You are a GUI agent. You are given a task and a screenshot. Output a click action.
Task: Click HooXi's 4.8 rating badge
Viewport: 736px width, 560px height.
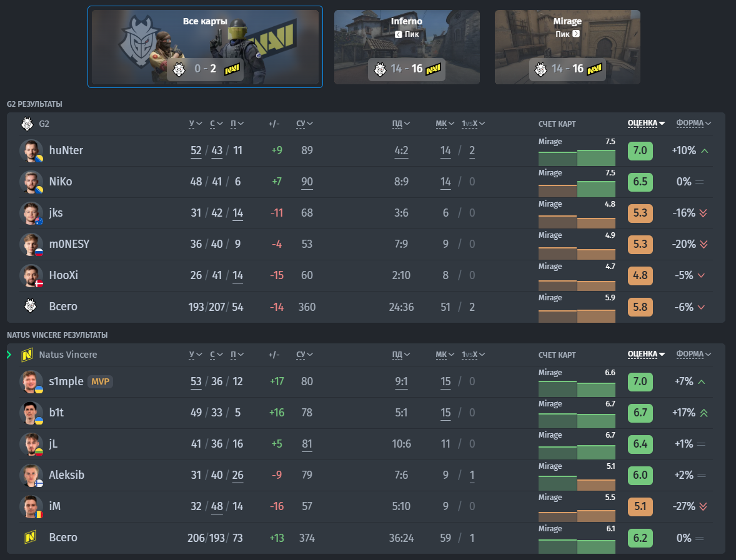pyautogui.click(x=640, y=275)
